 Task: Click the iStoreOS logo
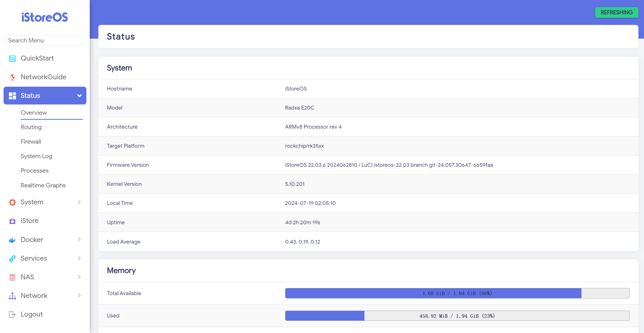45,17
